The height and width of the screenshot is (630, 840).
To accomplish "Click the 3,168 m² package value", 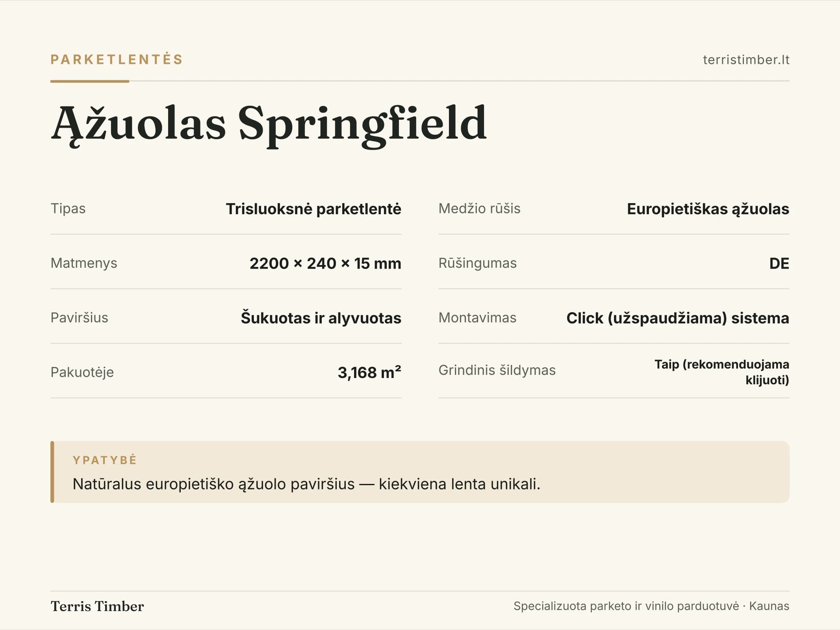I will (369, 372).
